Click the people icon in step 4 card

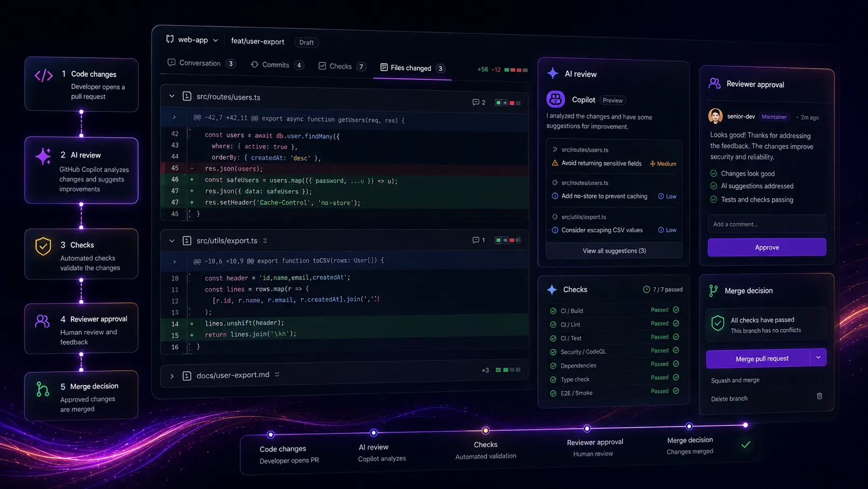(43, 321)
